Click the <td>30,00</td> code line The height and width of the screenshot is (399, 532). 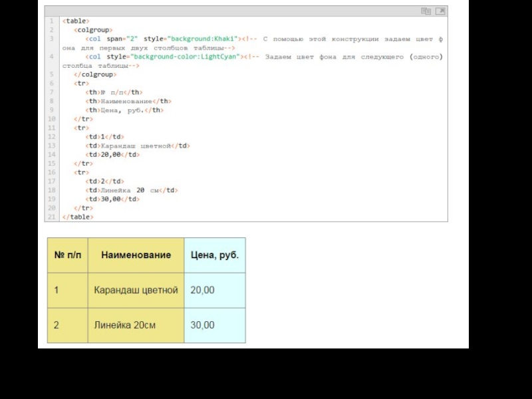point(112,199)
